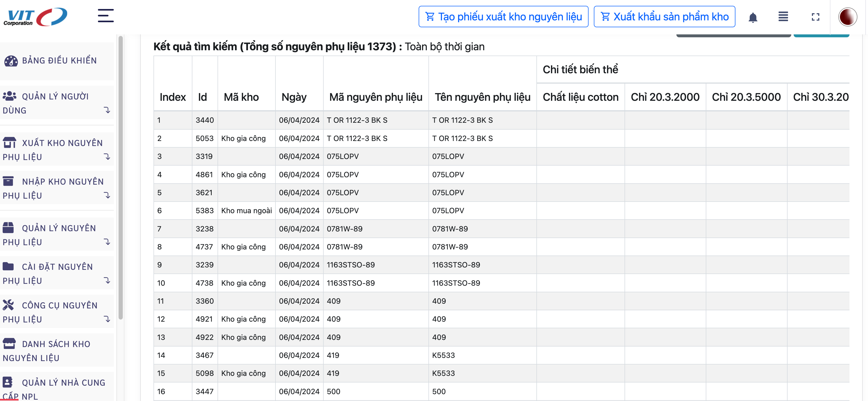Viewport: 868px width, 401px height.
Task: Expand Xuất kho nguyên phụ liệu arrow
Action: coord(107,157)
